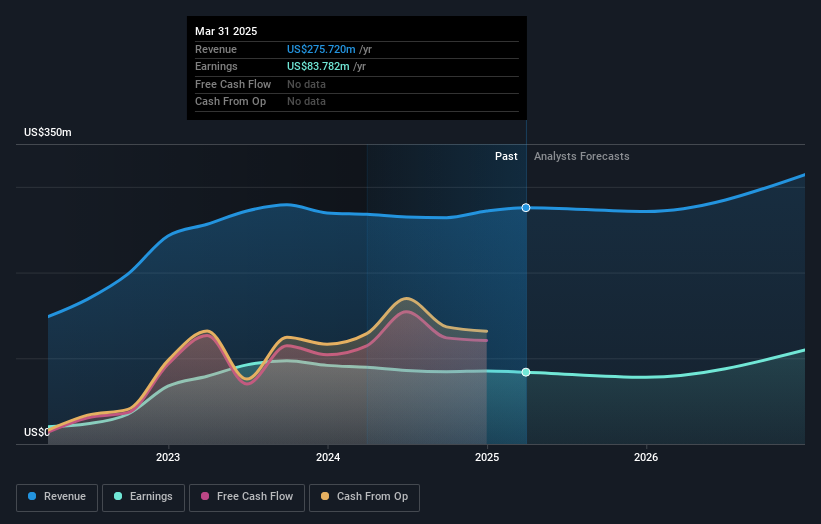The image size is (821, 524).
Task: Click the US$83.782m earnings value
Action: click(318, 66)
